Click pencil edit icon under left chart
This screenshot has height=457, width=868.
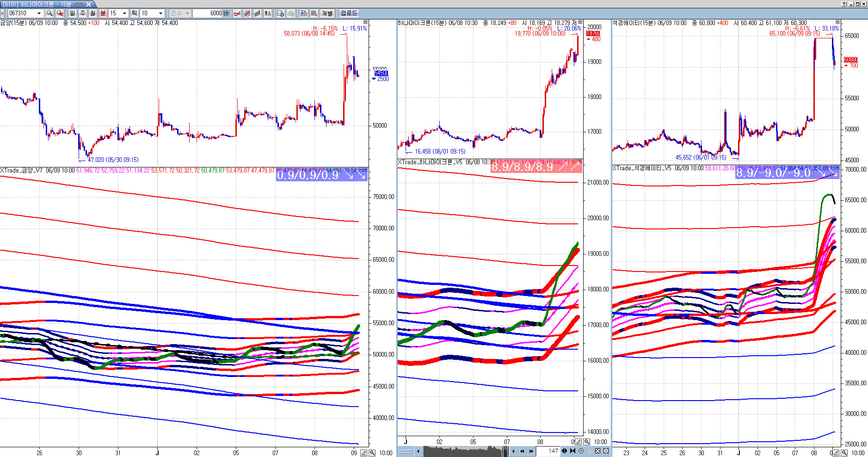[364, 452]
